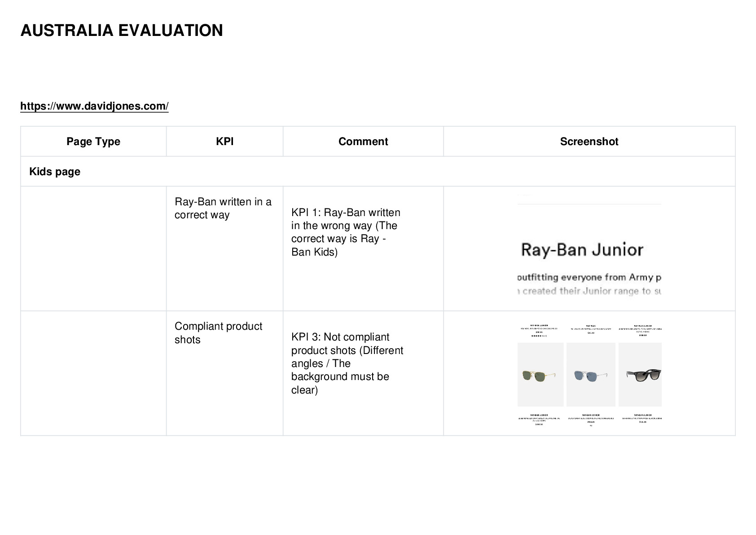The height and width of the screenshot is (535, 756).
Task: Click the green-lens gold sunglasses image
Action: [541, 375]
